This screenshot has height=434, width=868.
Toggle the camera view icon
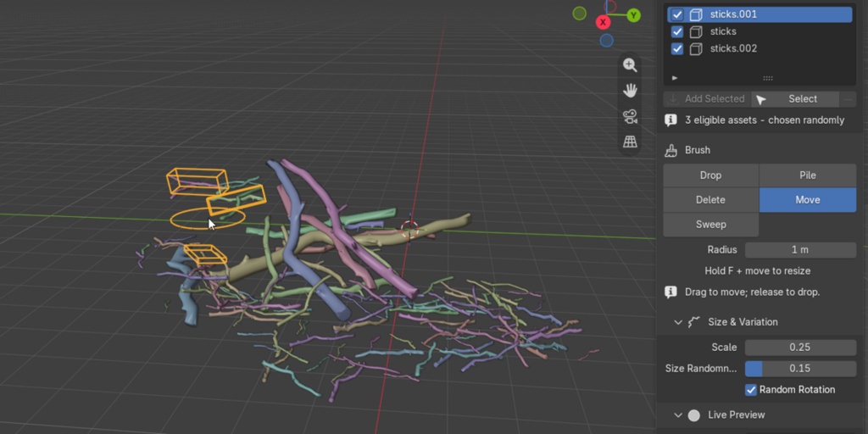coord(630,116)
